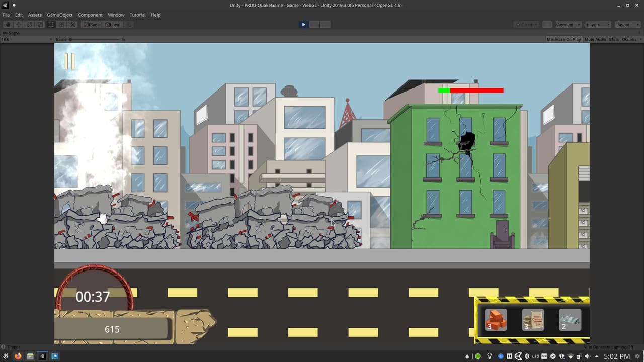Click the Scale slider handle
The image size is (644, 362).
(x=70, y=39)
